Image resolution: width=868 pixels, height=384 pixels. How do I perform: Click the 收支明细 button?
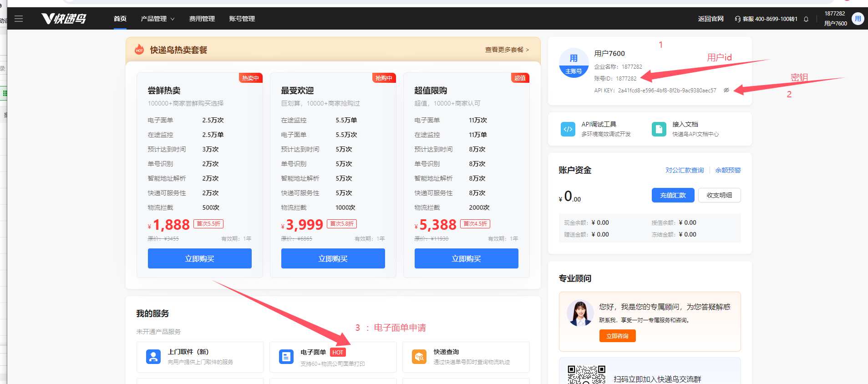pos(720,195)
